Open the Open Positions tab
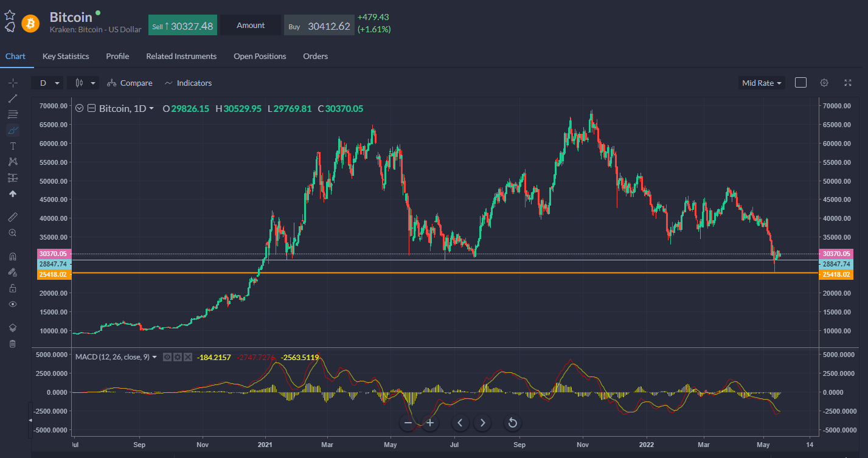The height and width of the screenshot is (458, 868). (x=260, y=56)
